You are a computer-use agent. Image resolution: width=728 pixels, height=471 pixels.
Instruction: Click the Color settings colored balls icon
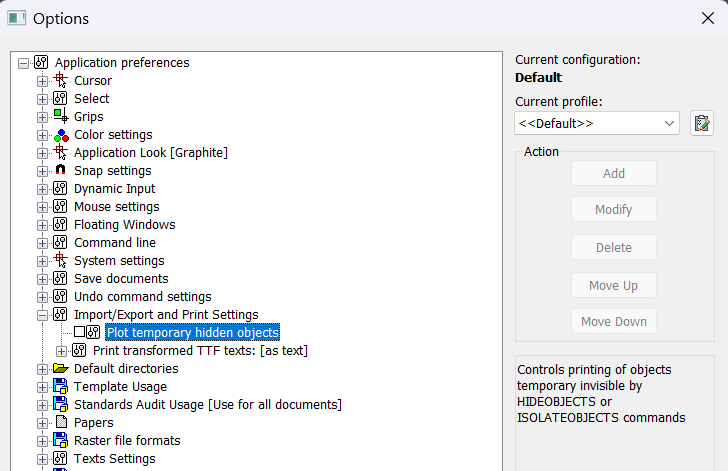tap(60, 135)
